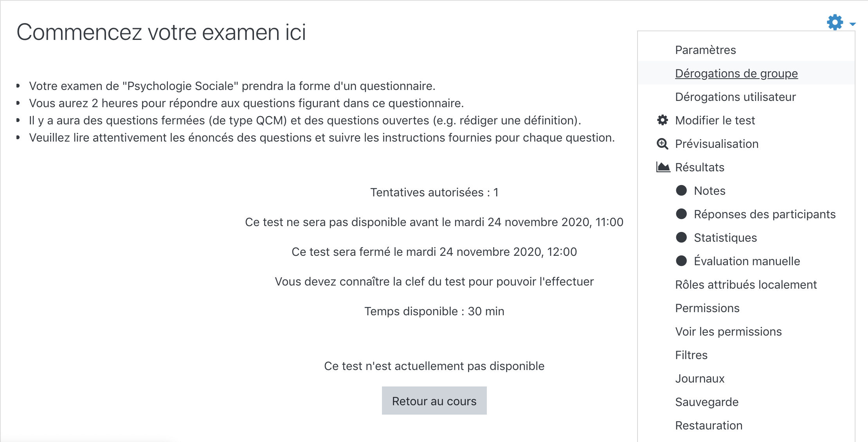The width and height of the screenshot is (868, 442).
Task: Click the bullet icon next to Notes
Action: 681,190
